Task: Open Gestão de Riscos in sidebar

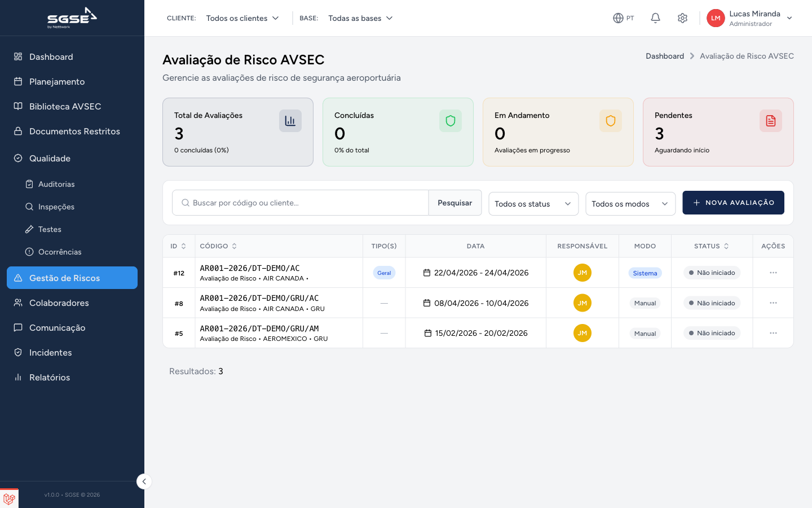Action: (x=72, y=278)
